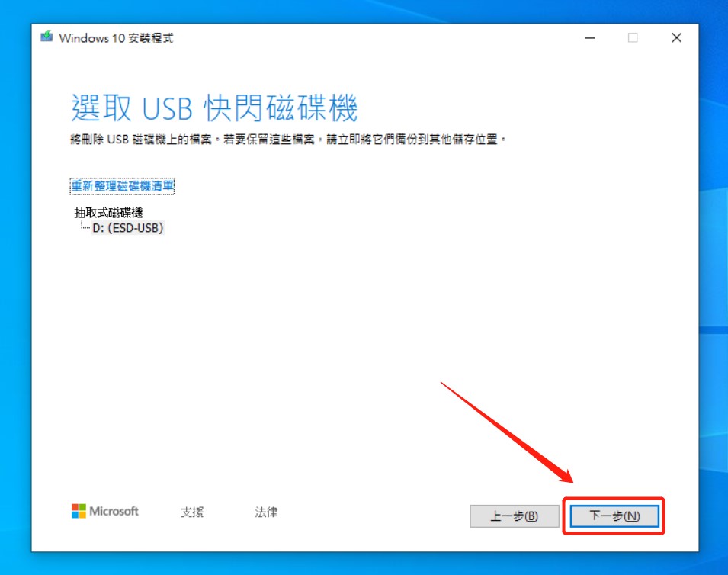Click the Windows 10 Setup title bar icon
The image size is (728, 575).
click(47, 37)
